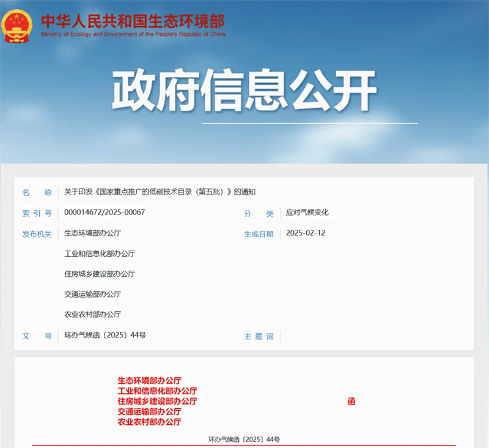The image size is (489, 448).
Task: Click the 文号 field label
Action: (x=37, y=336)
